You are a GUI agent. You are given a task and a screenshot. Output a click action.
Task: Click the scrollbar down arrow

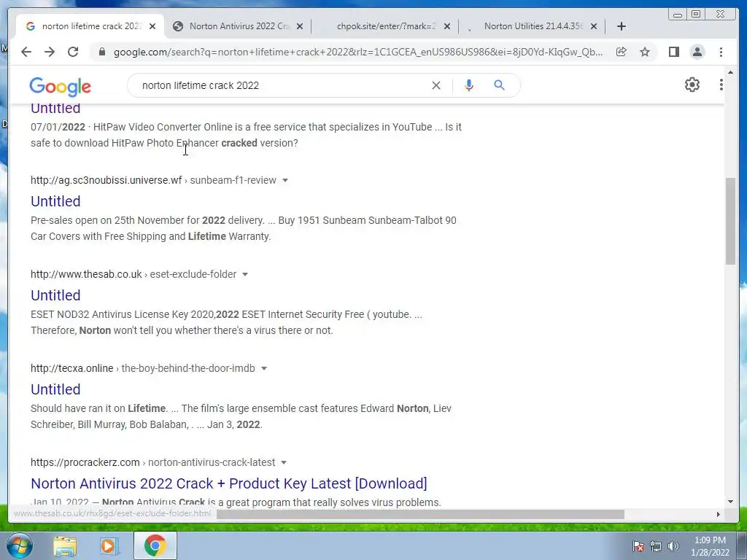(x=730, y=502)
